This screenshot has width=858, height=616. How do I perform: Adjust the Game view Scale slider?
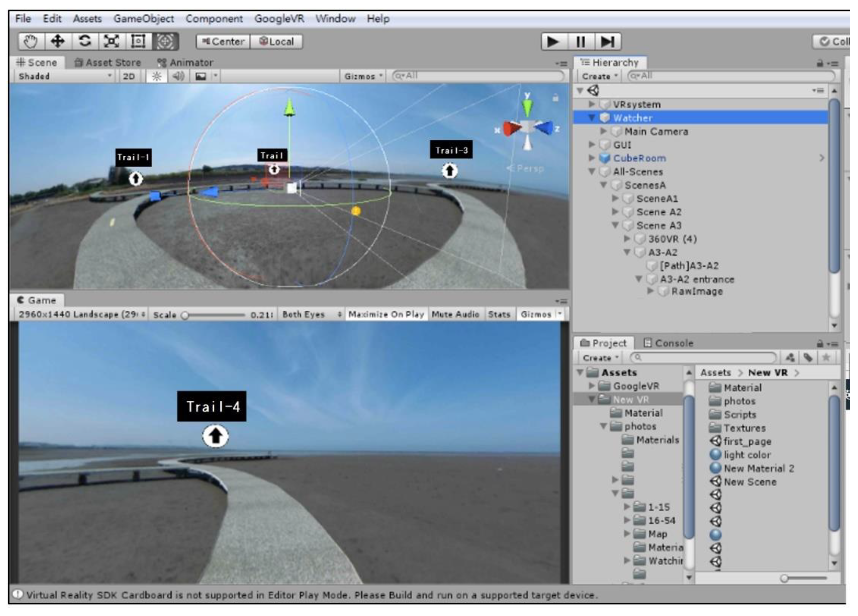(x=185, y=315)
